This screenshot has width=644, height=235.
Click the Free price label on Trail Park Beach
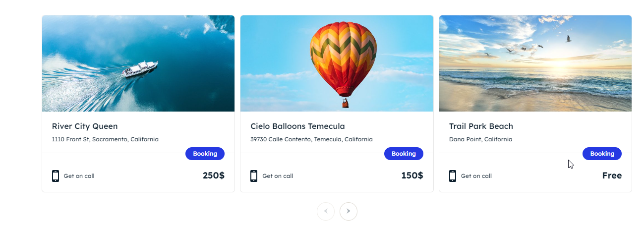(x=612, y=176)
